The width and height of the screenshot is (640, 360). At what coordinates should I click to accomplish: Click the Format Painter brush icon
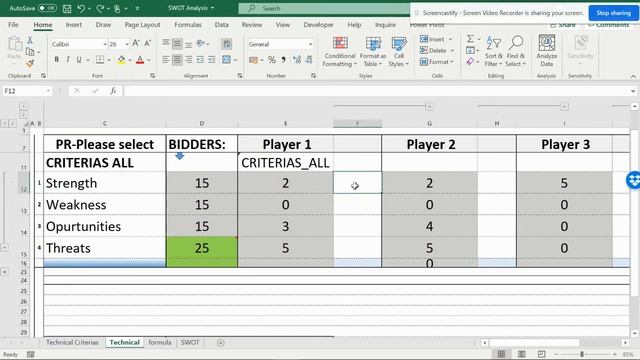[30, 63]
